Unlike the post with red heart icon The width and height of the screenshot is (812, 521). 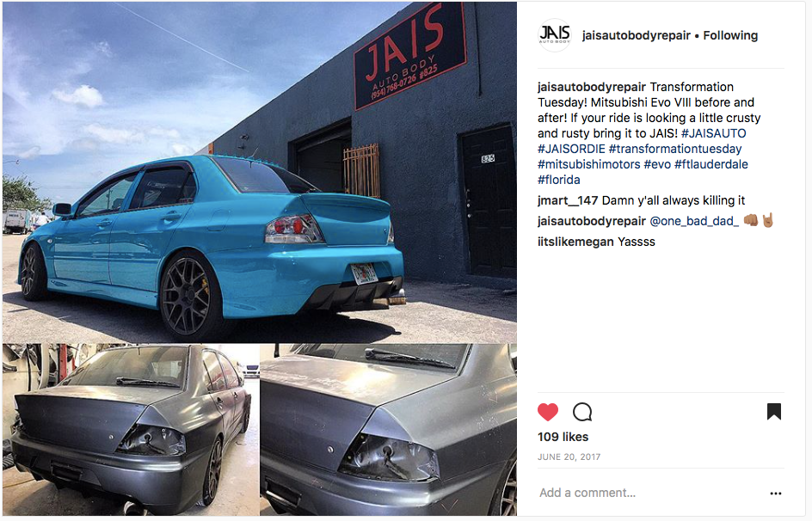tap(548, 412)
